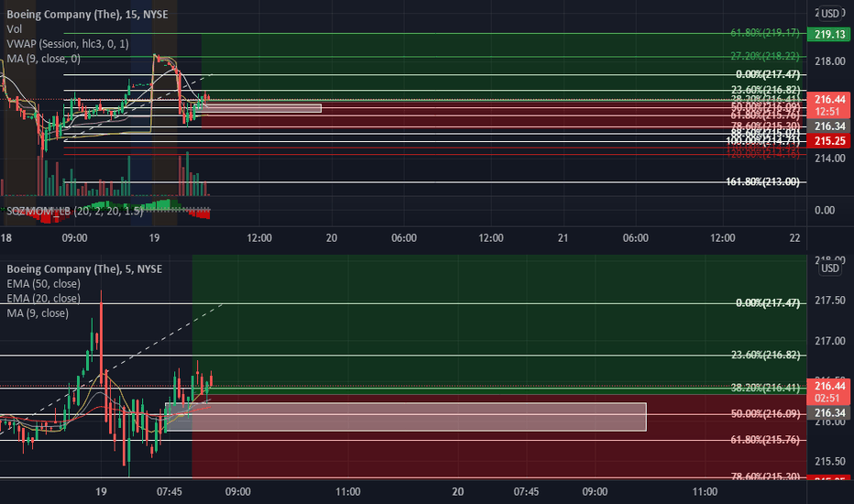Click the 214.00 price scale value on 15-minute chart

coord(830,158)
